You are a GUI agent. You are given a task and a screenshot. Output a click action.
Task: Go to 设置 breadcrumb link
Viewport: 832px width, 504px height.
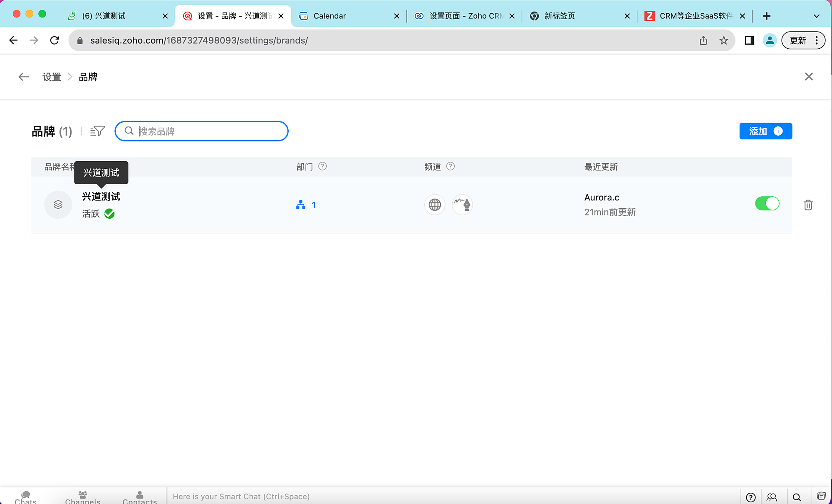pyautogui.click(x=52, y=77)
